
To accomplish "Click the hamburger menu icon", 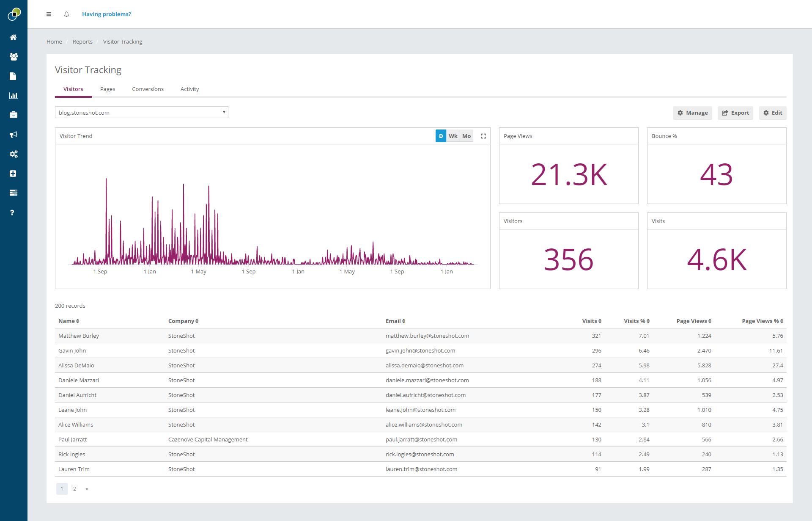I will click(x=49, y=14).
